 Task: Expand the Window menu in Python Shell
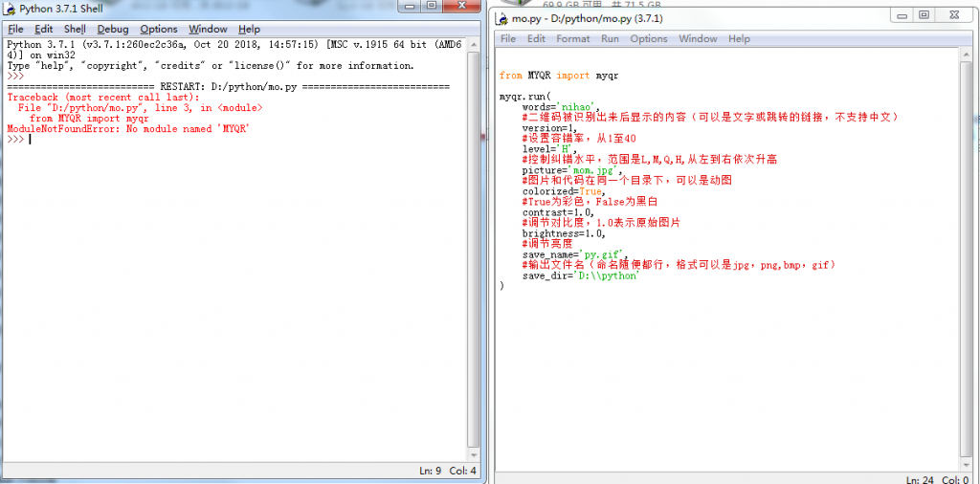(208, 30)
